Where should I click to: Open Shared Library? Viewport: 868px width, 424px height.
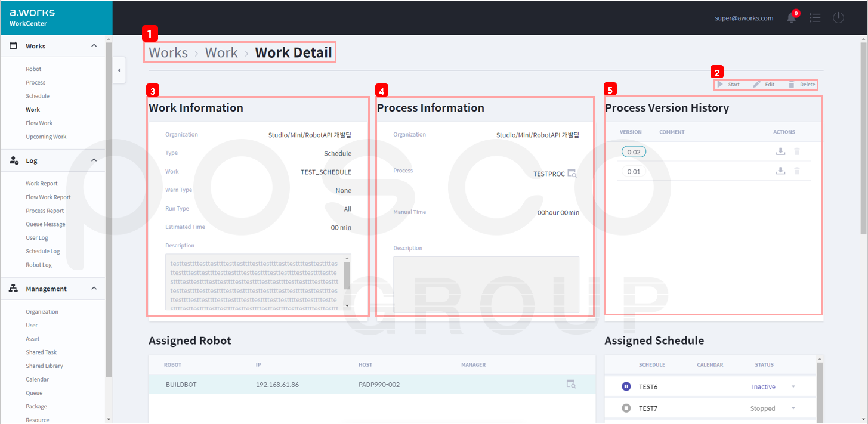click(x=44, y=366)
